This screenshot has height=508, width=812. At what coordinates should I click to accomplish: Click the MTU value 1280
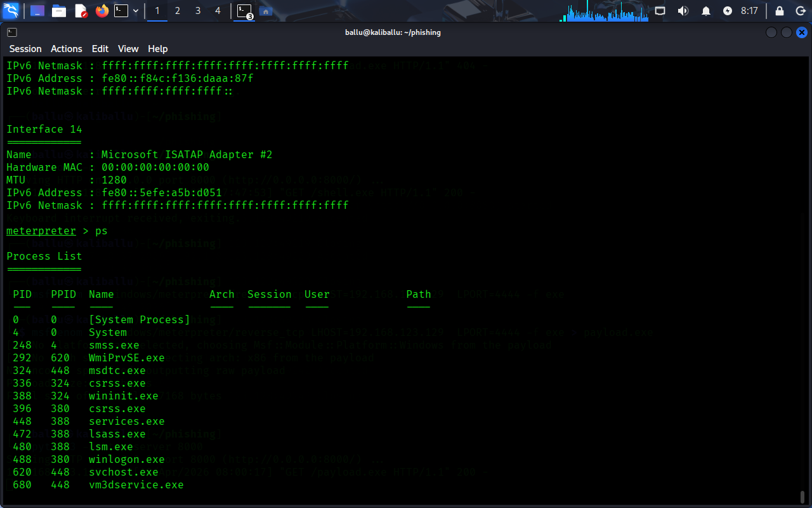click(114, 180)
